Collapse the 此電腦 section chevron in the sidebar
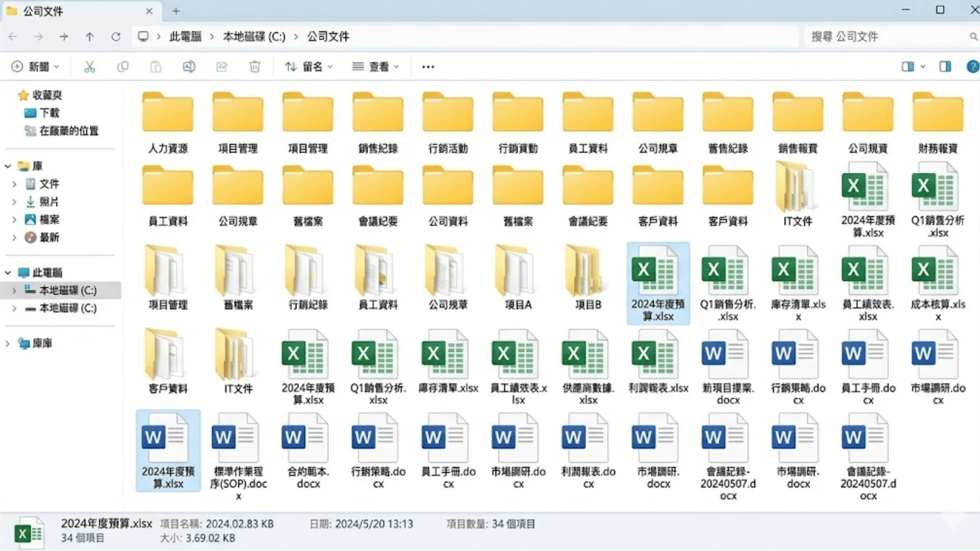Image resolution: width=980 pixels, height=551 pixels. [8, 272]
